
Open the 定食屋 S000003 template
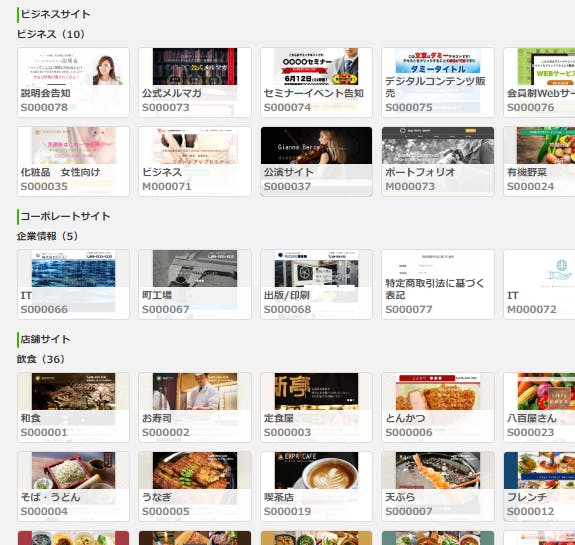click(316, 407)
